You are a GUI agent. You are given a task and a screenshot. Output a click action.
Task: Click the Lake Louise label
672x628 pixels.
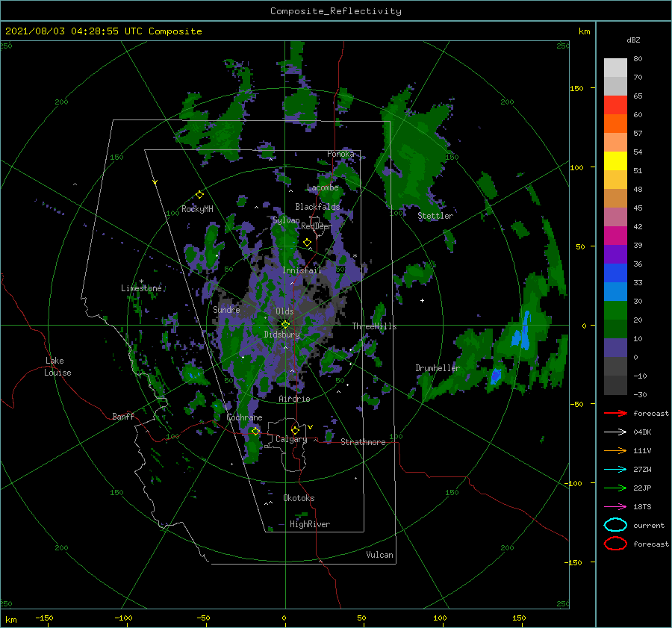pos(57,367)
